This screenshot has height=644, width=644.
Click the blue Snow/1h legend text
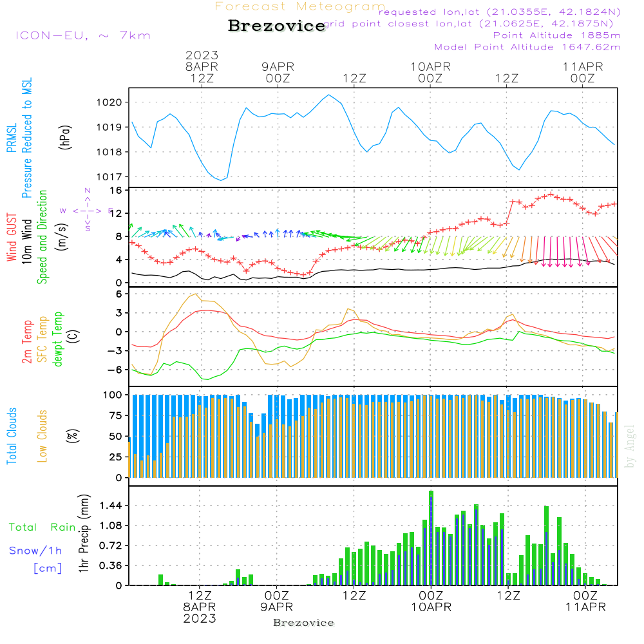(x=35, y=551)
